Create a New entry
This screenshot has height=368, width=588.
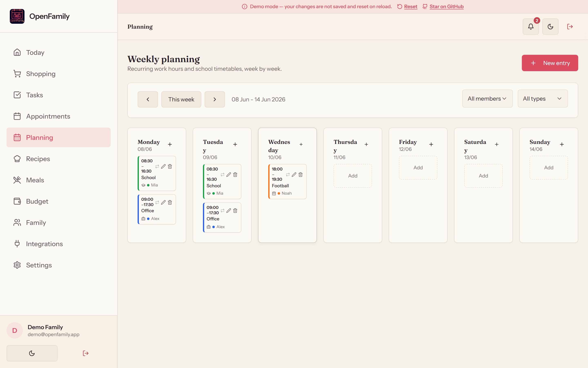pyautogui.click(x=550, y=63)
